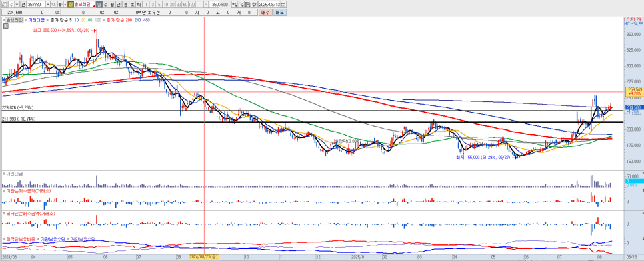Open the small dropdown after the '주' box
The width and height of the screenshot is (644, 261).
point(17,4)
